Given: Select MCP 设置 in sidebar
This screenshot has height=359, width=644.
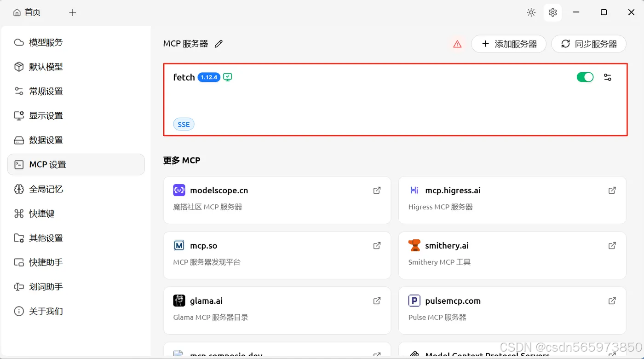Looking at the screenshot, I should (76, 164).
